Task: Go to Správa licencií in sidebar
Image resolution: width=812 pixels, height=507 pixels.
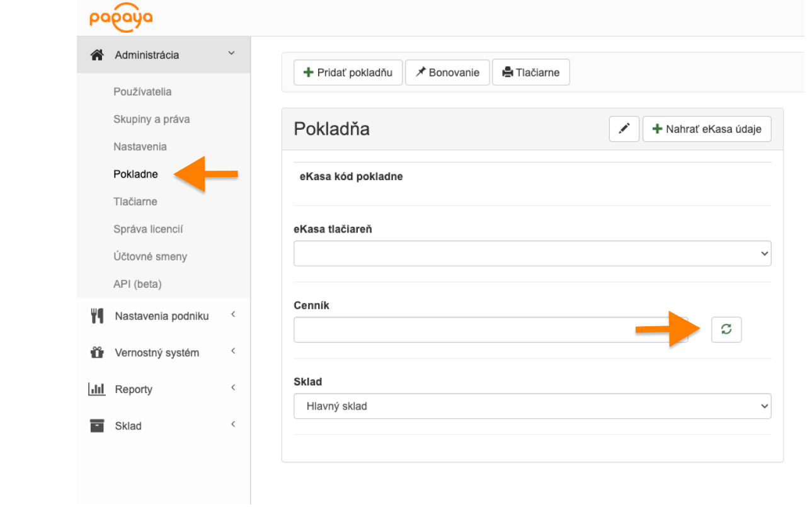Action: coord(148,229)
